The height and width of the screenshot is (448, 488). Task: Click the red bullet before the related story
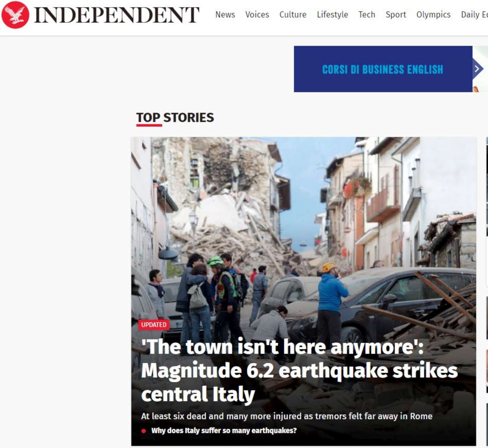(x=144, y=431)
